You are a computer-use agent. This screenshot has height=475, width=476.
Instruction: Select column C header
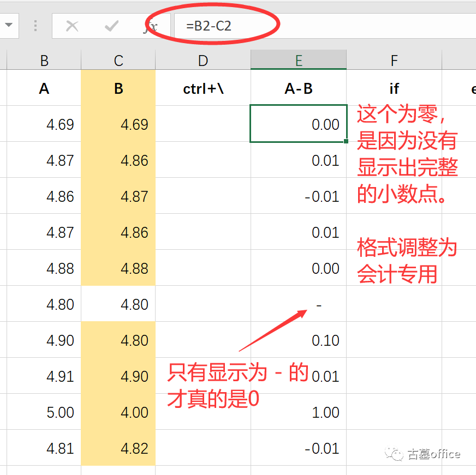[118, 60]
